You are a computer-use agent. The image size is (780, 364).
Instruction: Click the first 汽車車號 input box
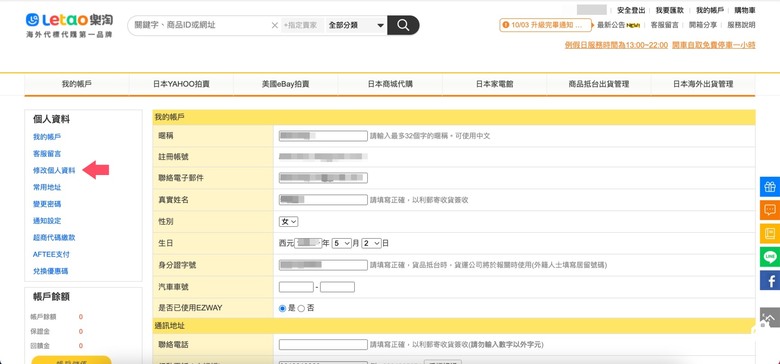296,287
